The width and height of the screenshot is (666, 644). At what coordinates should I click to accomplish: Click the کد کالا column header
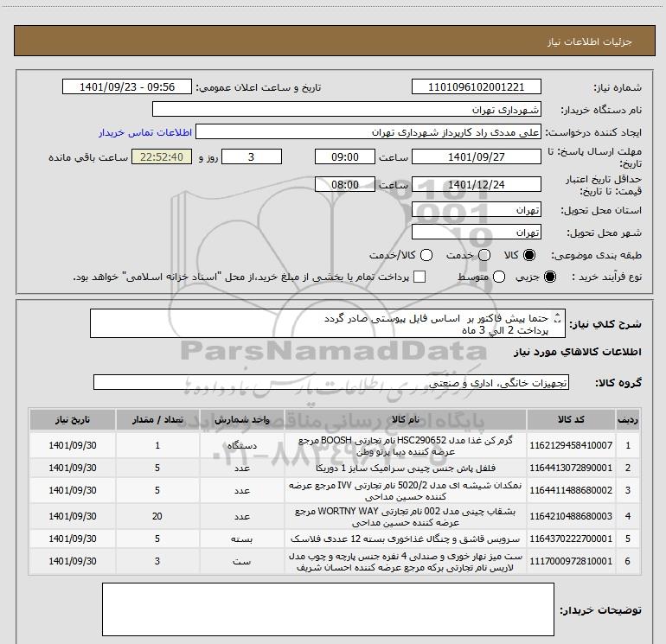tap(571, 419)
